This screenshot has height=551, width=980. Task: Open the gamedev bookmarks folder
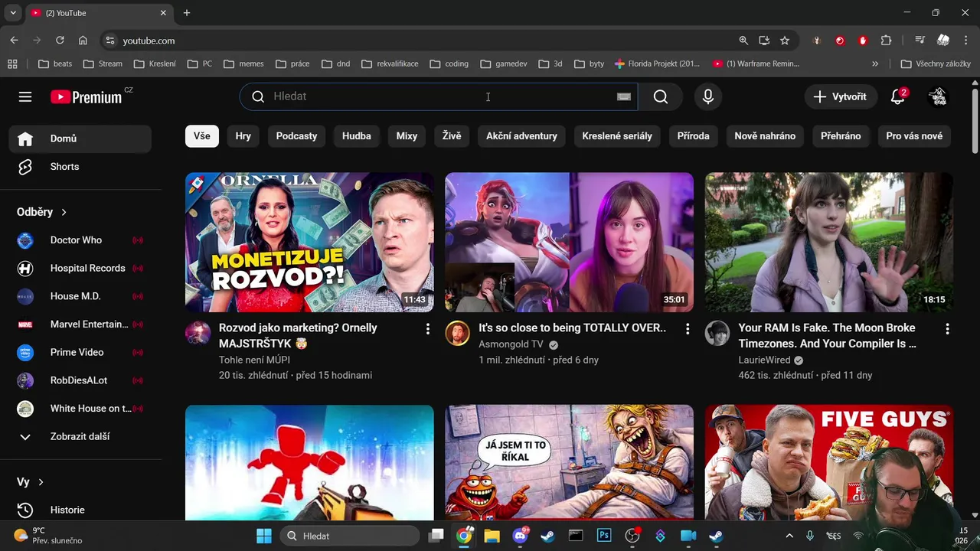pos(504,64)
